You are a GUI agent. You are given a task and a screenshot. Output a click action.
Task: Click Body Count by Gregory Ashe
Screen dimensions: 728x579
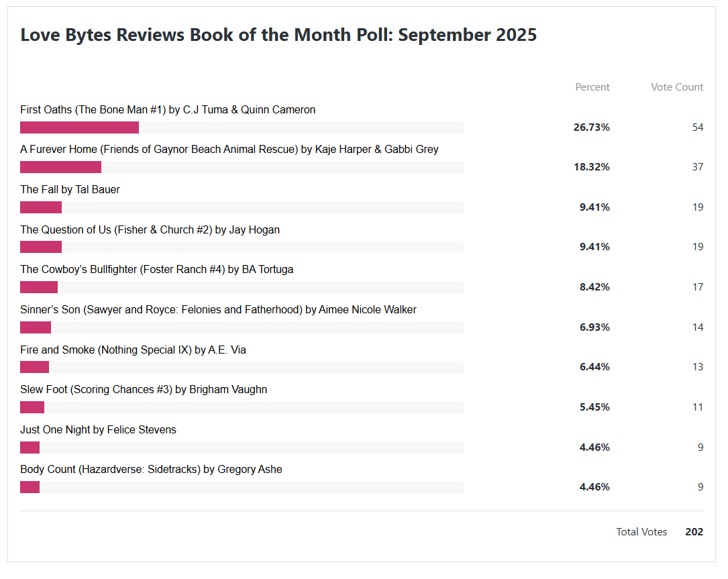[151, 470]
